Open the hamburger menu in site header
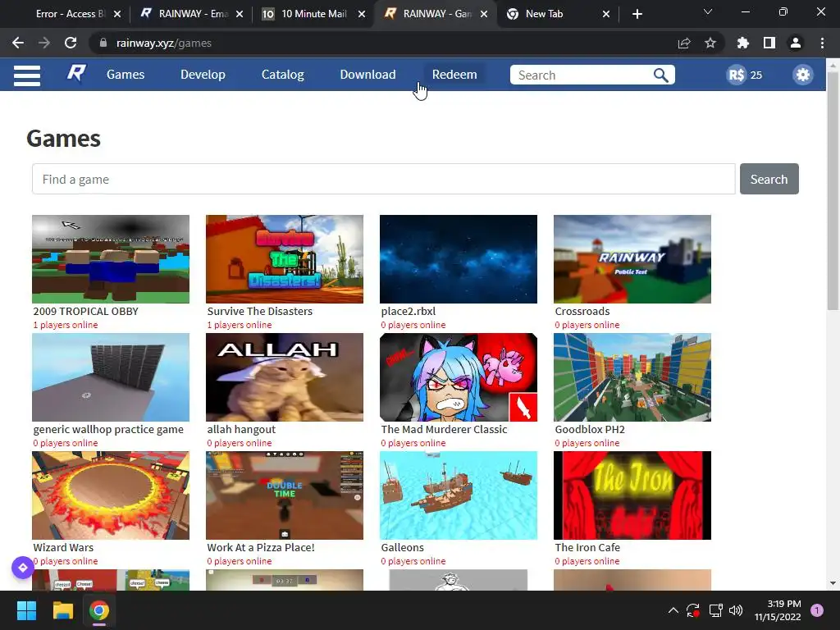This screenshot has width=840, height=630. click(x=27, y=75)
